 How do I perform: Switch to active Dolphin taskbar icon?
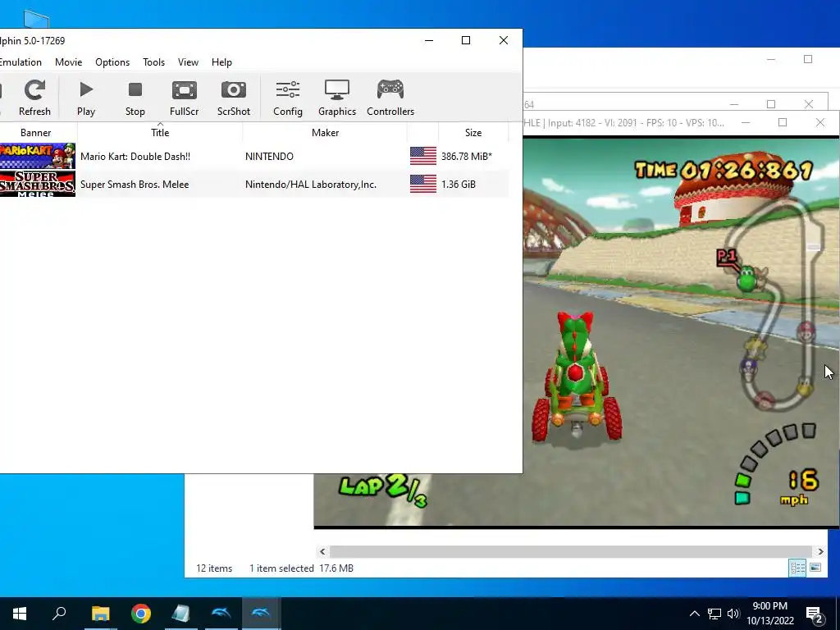[x=261, y=614]
